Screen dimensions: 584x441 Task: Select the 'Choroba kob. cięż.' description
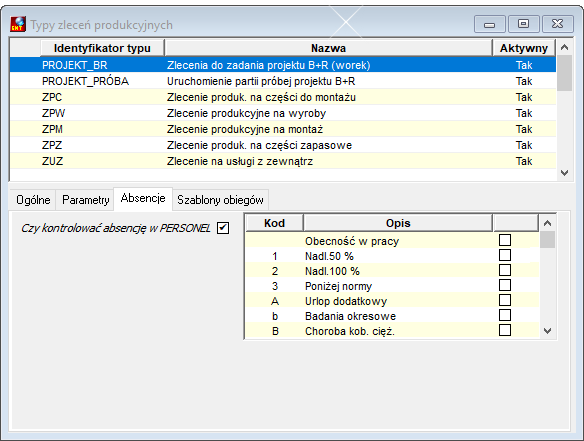(350, 331)
